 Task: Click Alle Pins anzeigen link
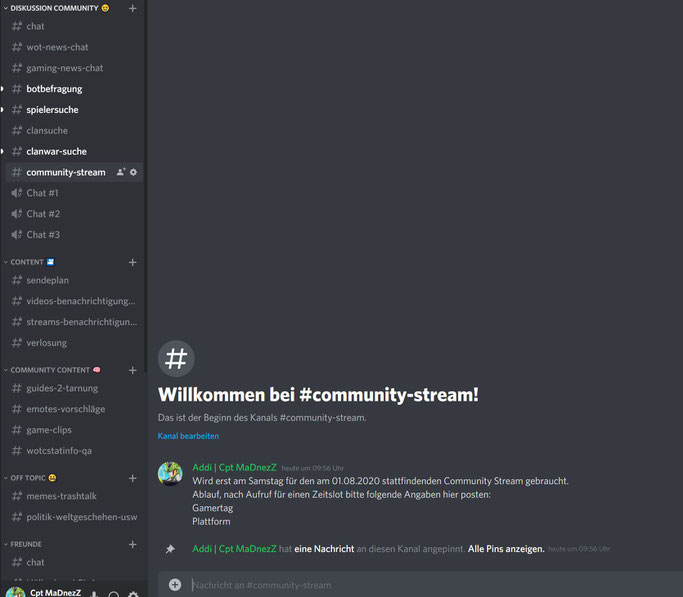(x=506, y=549)
